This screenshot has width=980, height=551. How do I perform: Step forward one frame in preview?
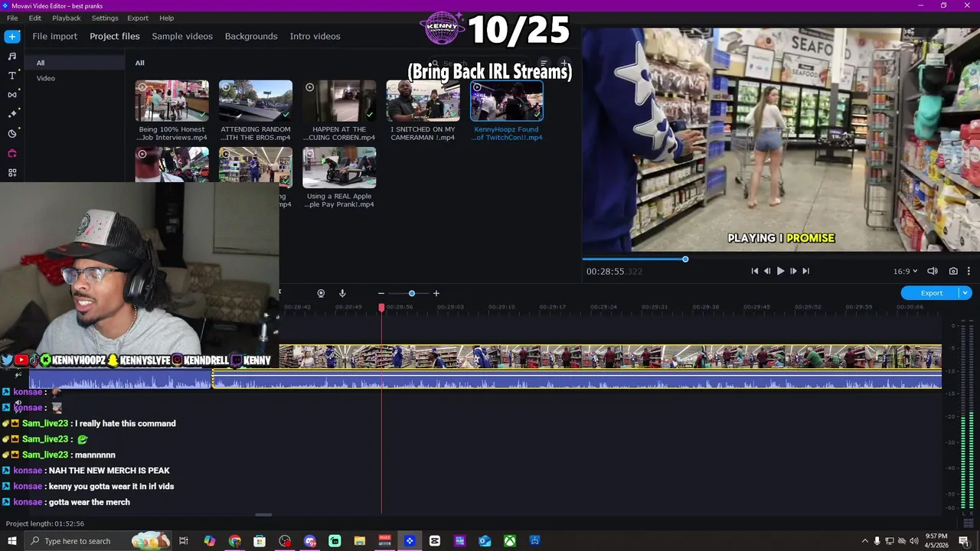793,271
